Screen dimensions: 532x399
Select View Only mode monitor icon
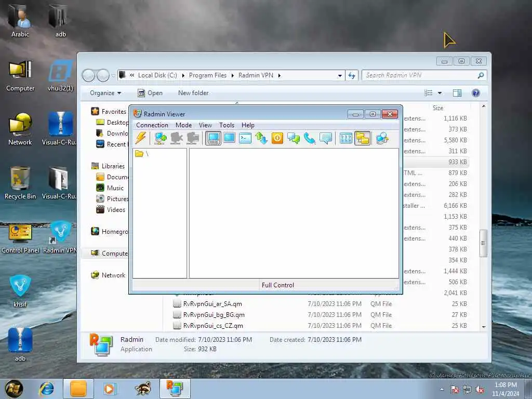(229, 138)
